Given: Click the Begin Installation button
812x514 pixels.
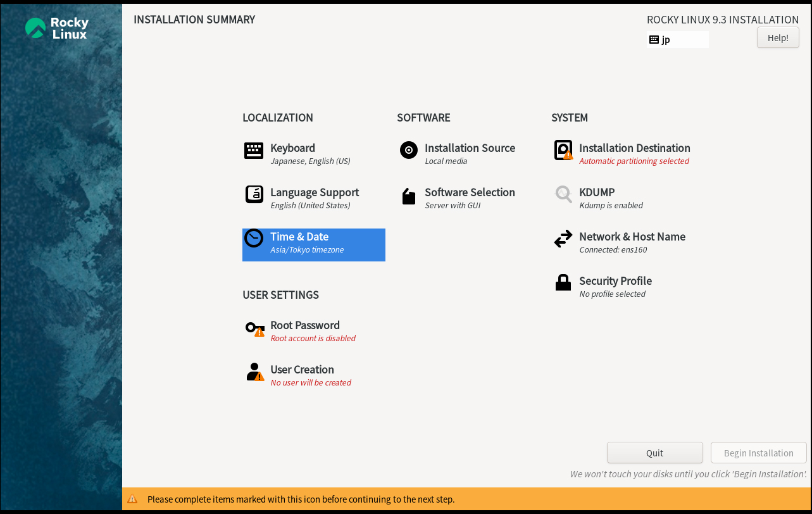Looking at the screenshot, I should click(x=759, y=453).
